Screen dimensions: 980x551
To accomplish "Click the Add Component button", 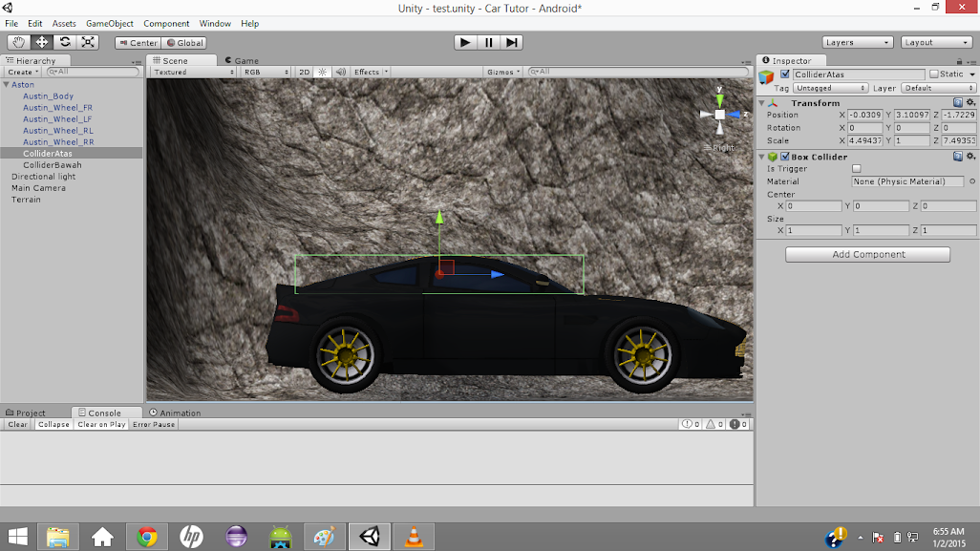I will [x=867, y=255].
